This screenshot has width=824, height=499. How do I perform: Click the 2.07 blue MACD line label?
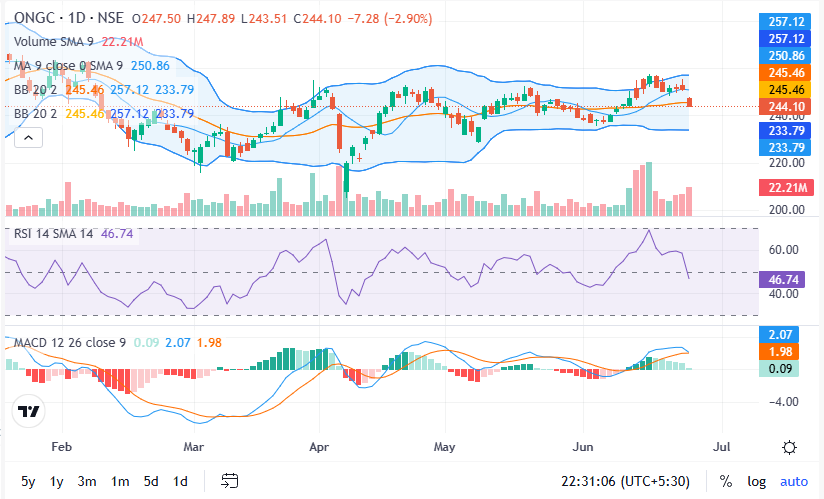(779, 335)
